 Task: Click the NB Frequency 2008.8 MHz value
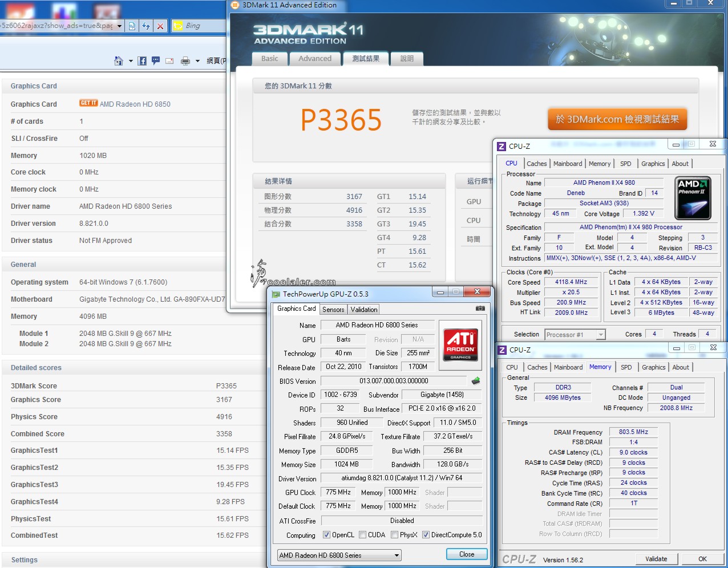coord(676,408)
